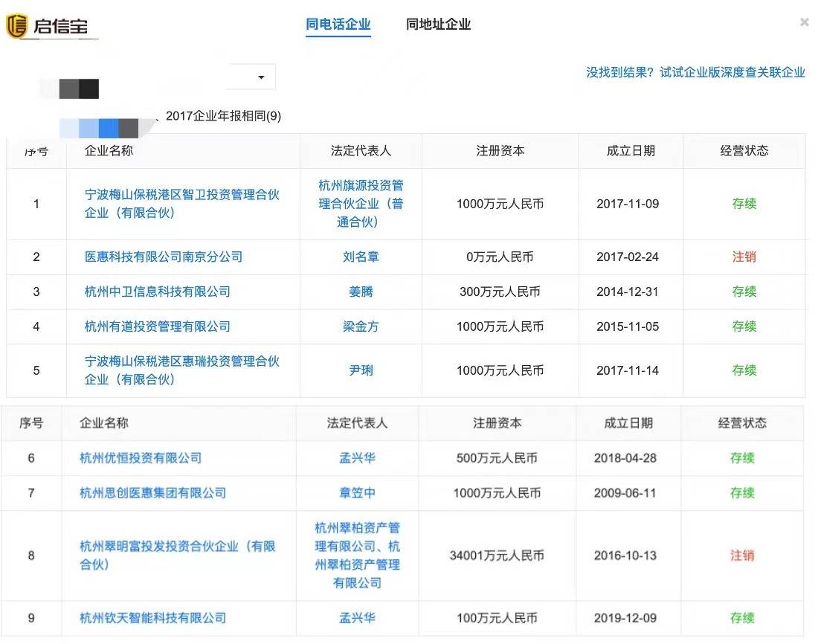Screen dimensions: 818x644
Task: Open the filter dropdown arrow near the top
Action: point(261,77)
